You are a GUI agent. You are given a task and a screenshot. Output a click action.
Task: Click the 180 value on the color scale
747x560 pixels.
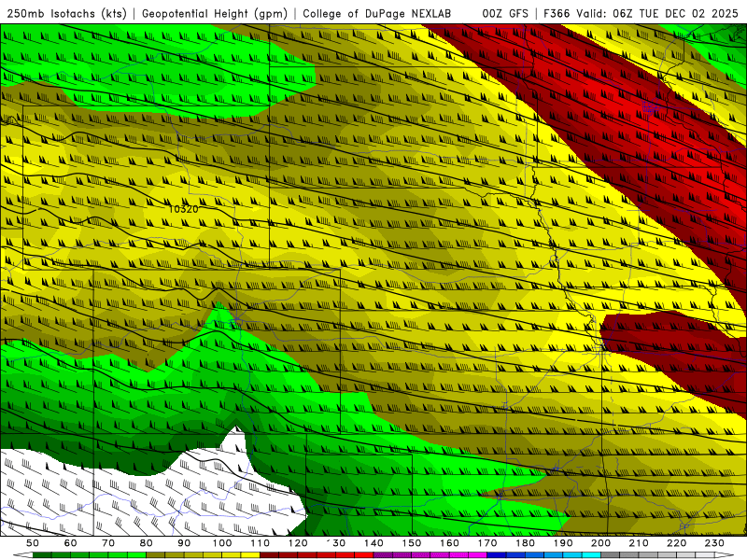pyautogui.click(x=525, y=543)
